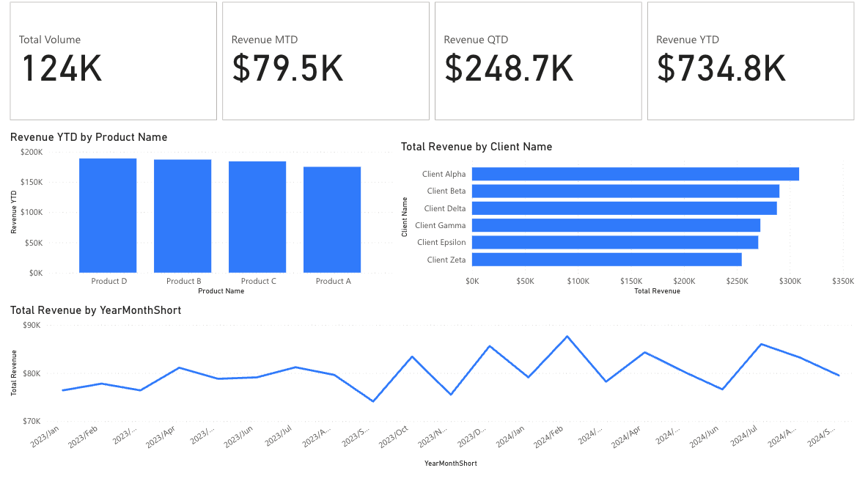Screen dimensions: 868x487
Task: Select the Revenue YTD card
Action: [x=750, y=61]
